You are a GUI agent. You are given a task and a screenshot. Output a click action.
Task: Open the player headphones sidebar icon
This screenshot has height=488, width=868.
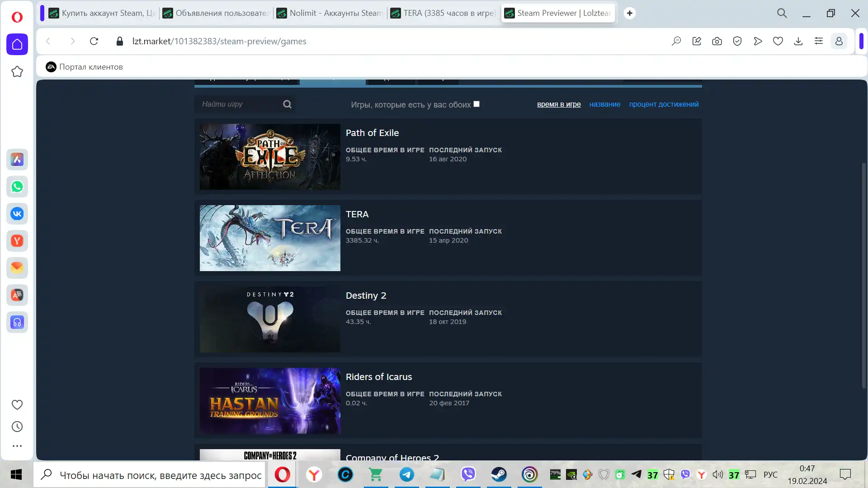(17, 322)
